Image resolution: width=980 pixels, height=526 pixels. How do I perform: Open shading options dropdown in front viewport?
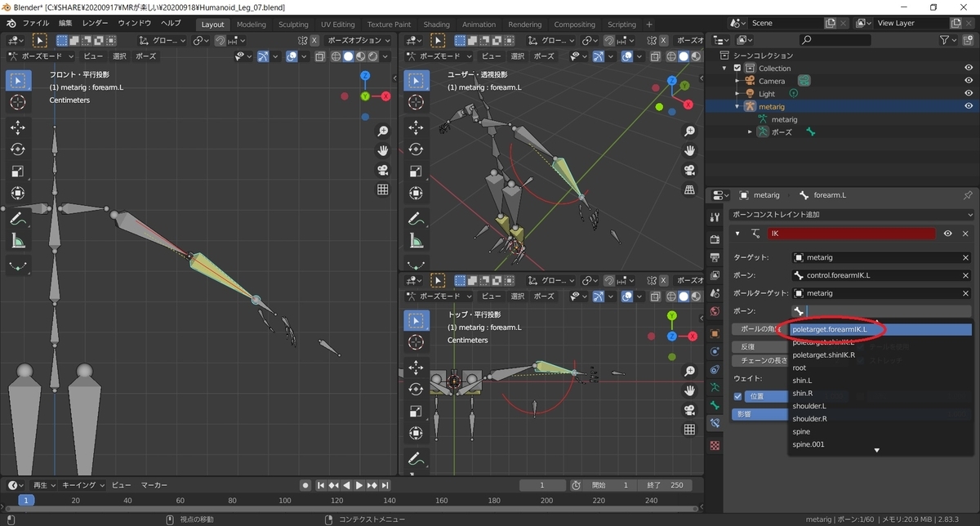(387, 56)
